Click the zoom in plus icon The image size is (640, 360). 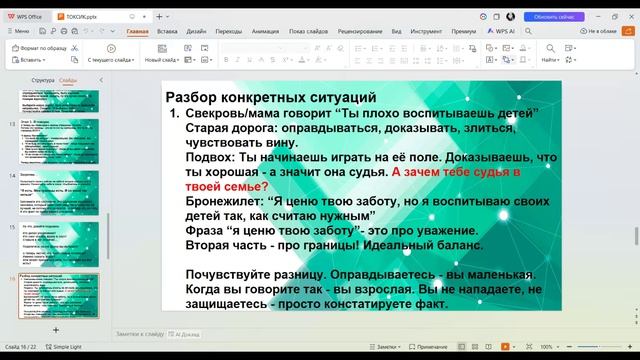click(x=630, y=347)
